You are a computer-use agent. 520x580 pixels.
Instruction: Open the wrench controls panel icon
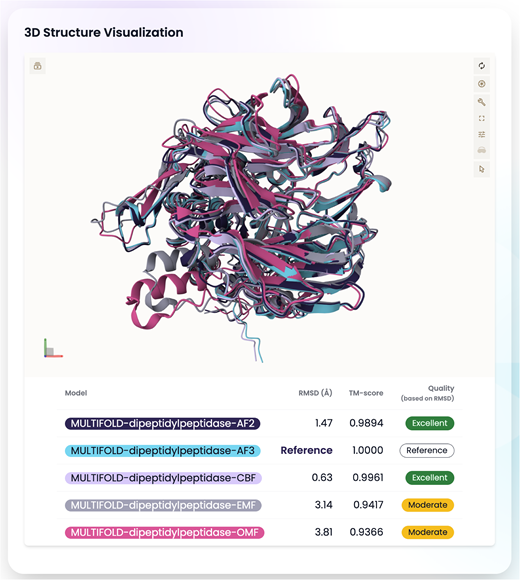coord(482,102)
